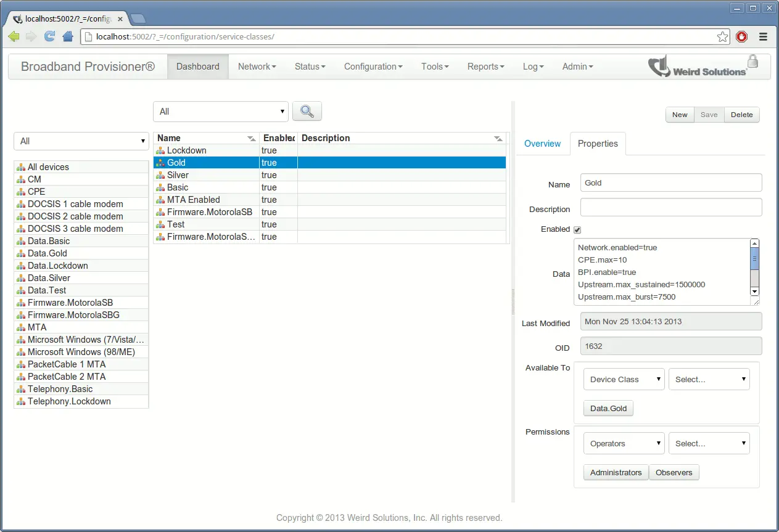Screen dimensions: 779x532
Task: Click the New button
Action: [679, 115]
